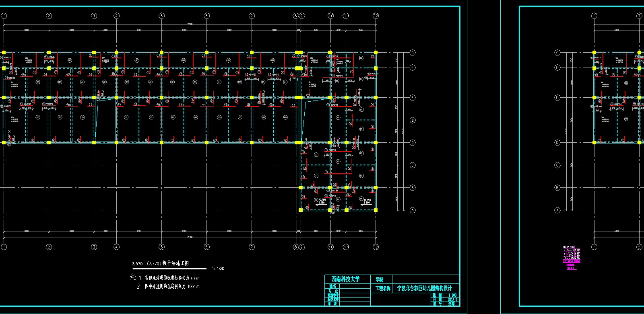
Task: Click axis bubble E on left sheet
Action: tap(413, 98)
